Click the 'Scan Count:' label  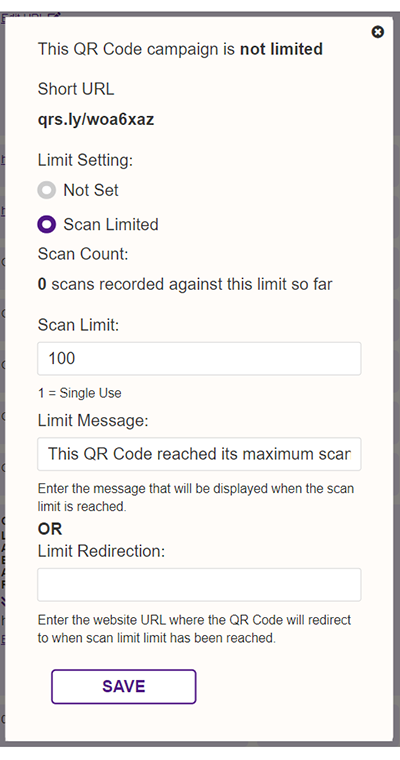point(83,254)
